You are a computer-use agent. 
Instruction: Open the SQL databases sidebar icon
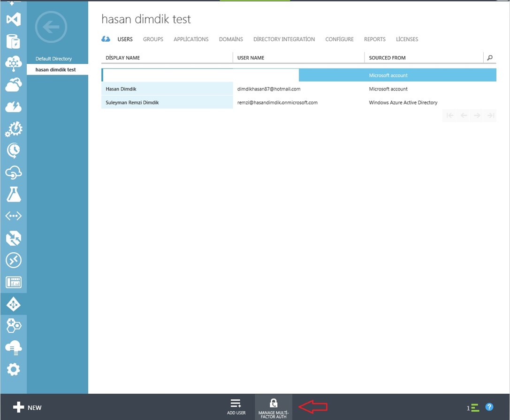click(x=13, y=42)
